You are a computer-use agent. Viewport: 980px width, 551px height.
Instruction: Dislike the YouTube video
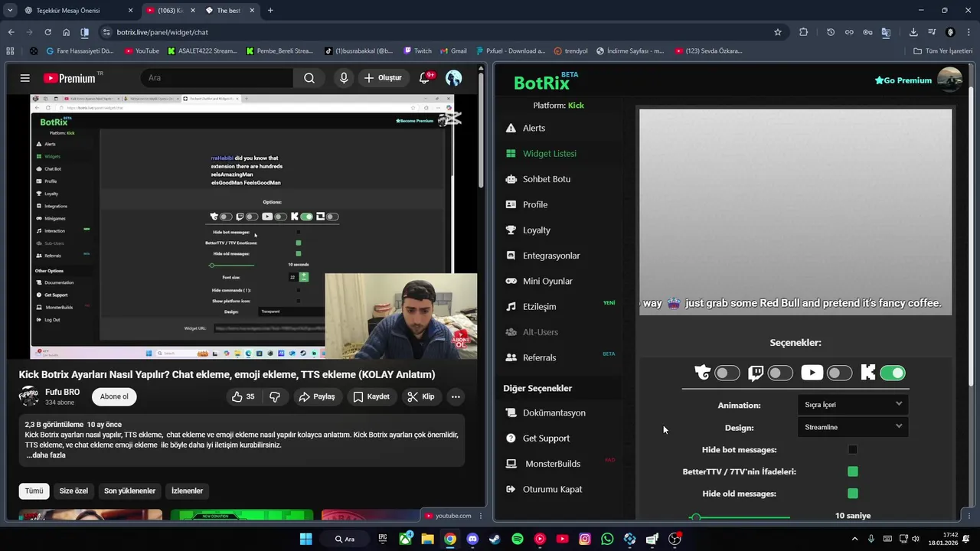point(275,396)
